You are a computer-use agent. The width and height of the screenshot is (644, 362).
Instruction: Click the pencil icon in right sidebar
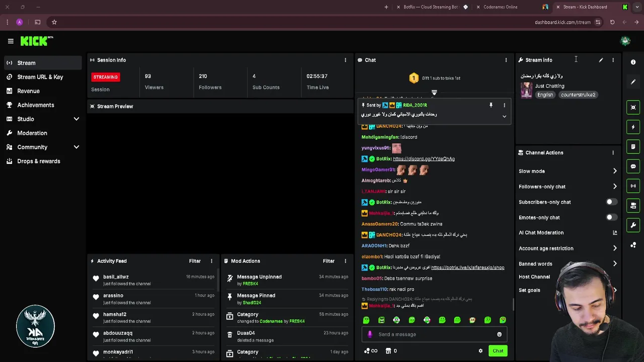point(633,81)
